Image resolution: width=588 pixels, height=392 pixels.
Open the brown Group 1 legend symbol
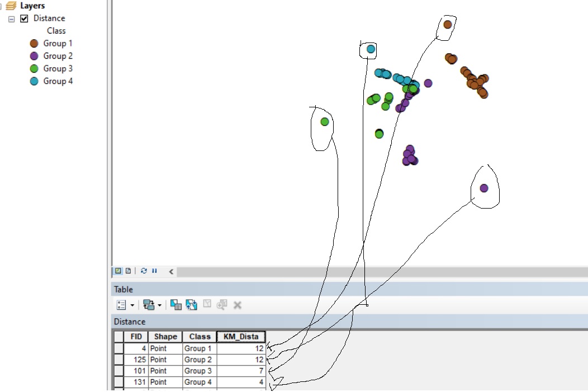tap(34, 44)
